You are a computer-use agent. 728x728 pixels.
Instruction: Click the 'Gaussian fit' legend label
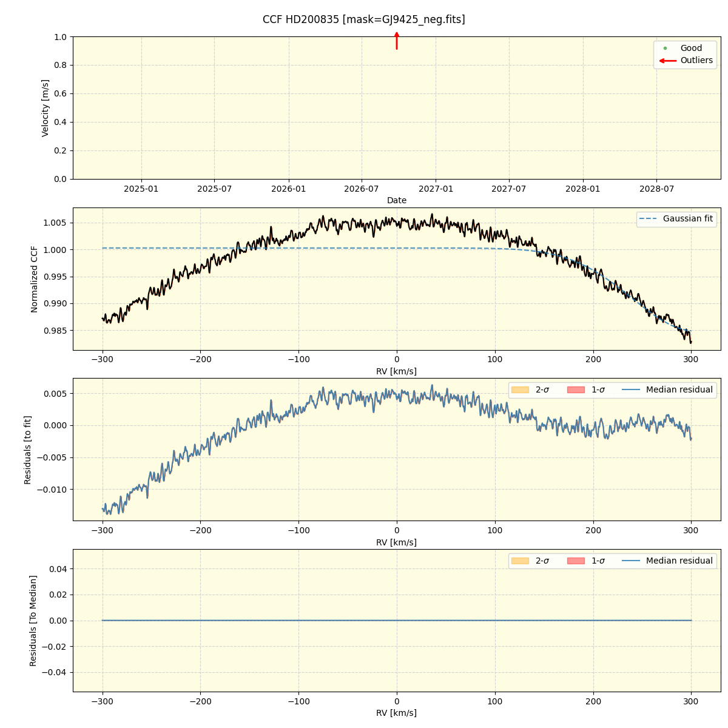(x=688, y=218)
